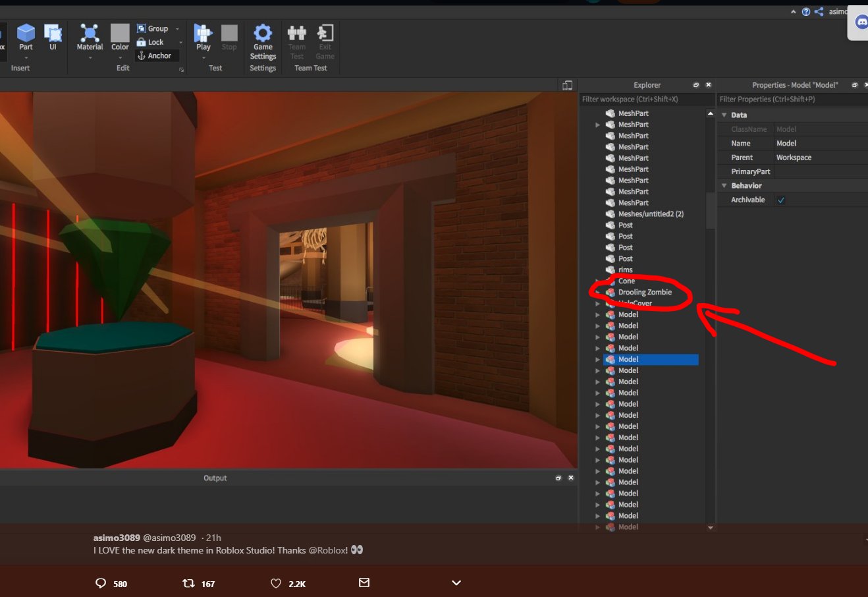Focus the Filter Properties search box
868x597 pixels.
click(792, 99)
